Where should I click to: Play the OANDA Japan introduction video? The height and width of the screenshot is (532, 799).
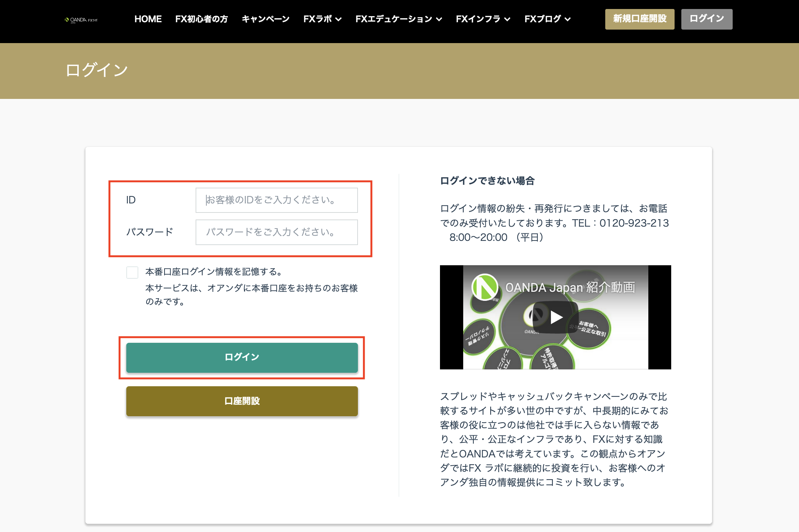[556, 317]
